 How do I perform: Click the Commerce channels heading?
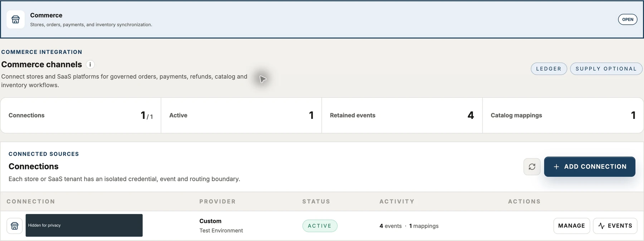tap(42, 64)
